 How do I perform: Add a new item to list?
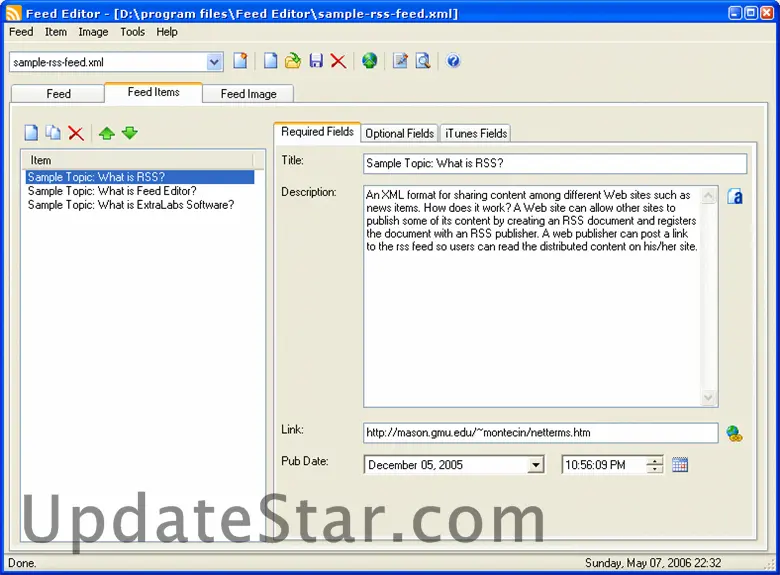click(31, 133)
